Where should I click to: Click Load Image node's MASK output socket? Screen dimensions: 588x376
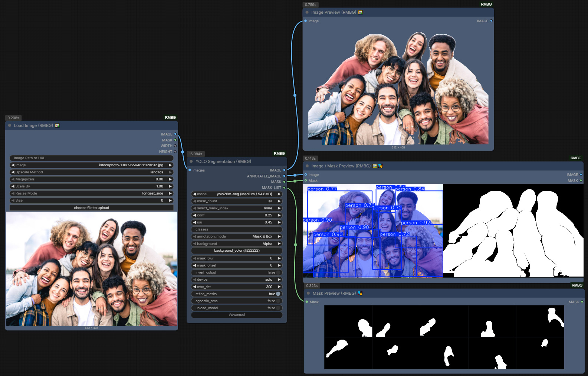175,140
